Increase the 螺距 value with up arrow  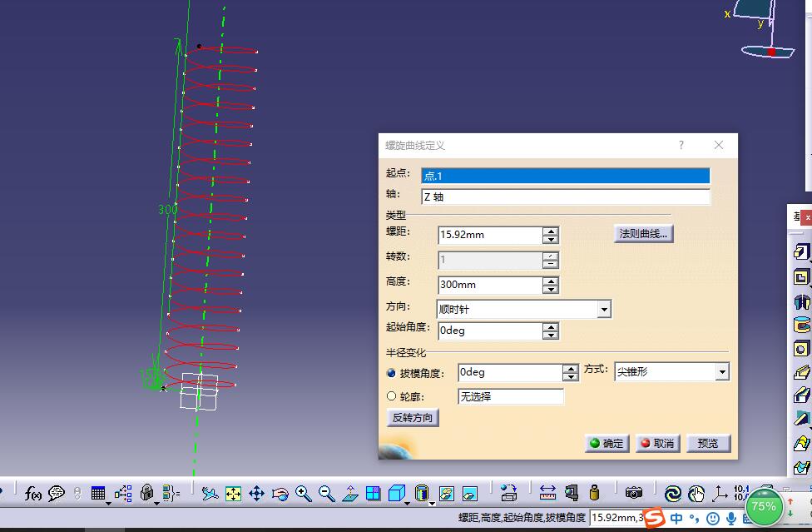(x=550, y=231)
